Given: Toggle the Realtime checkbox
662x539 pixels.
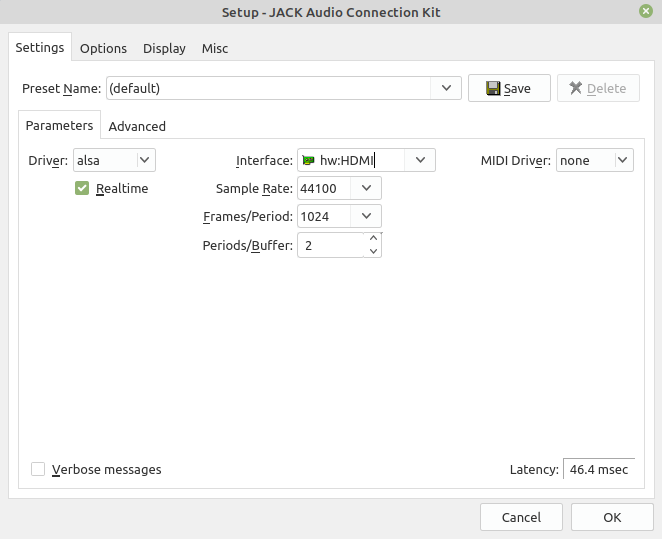Looking at the screenshot, I should tap(82, 188).
